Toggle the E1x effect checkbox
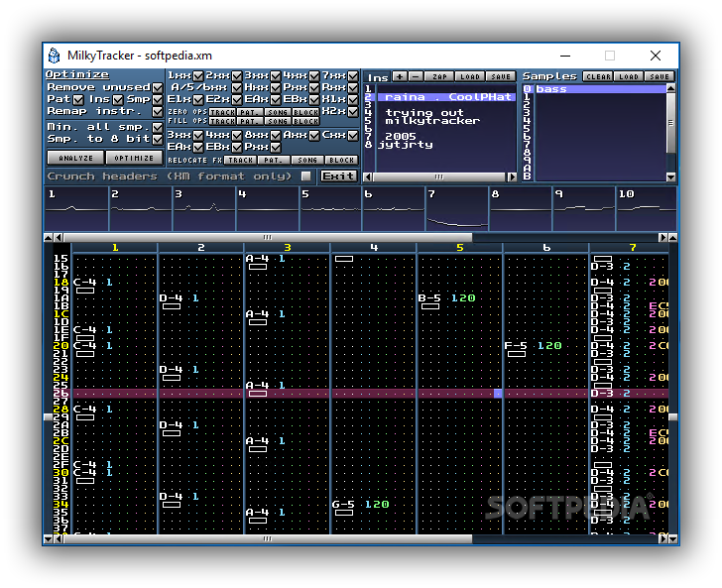722x588 pixels. click(x=198, y=99)
